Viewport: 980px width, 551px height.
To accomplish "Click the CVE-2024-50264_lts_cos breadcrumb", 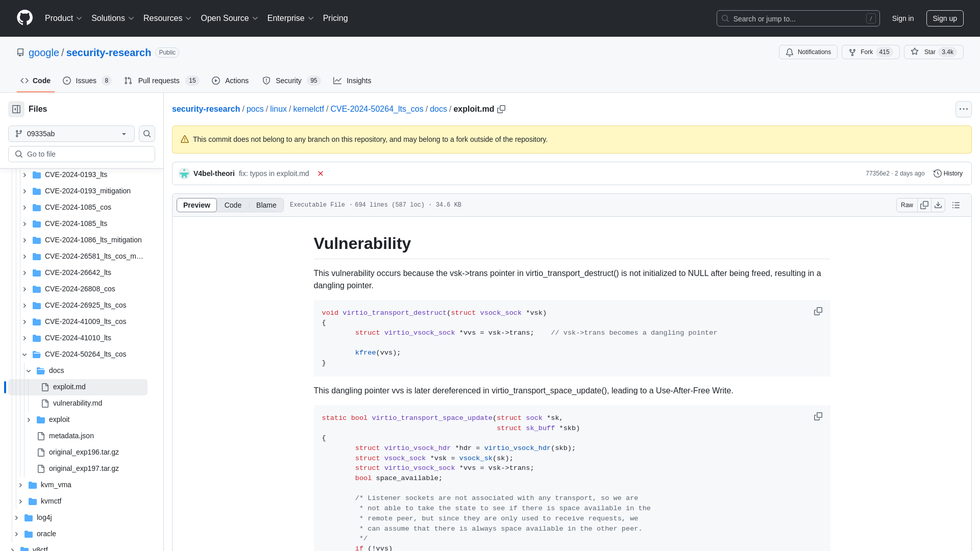I will tap(377, 109).
